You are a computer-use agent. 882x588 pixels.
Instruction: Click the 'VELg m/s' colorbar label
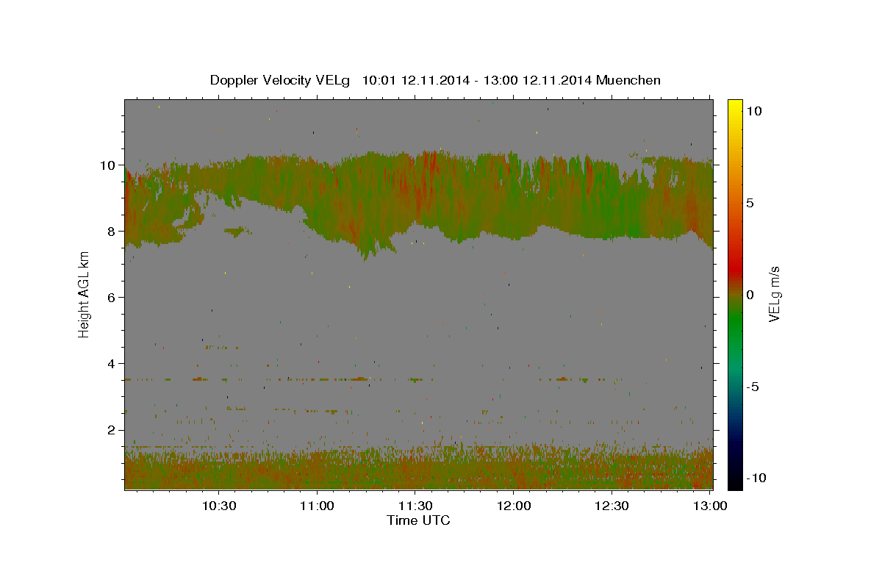tap(774, 295)
